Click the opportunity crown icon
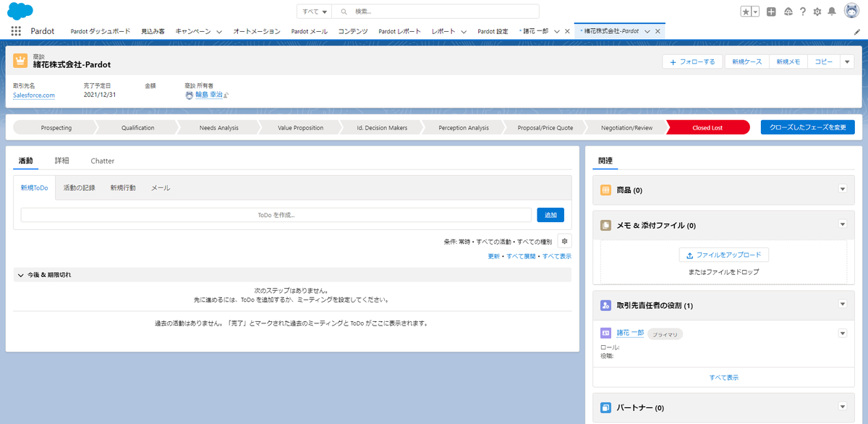 pyautogui.click(x=20, y=61)
